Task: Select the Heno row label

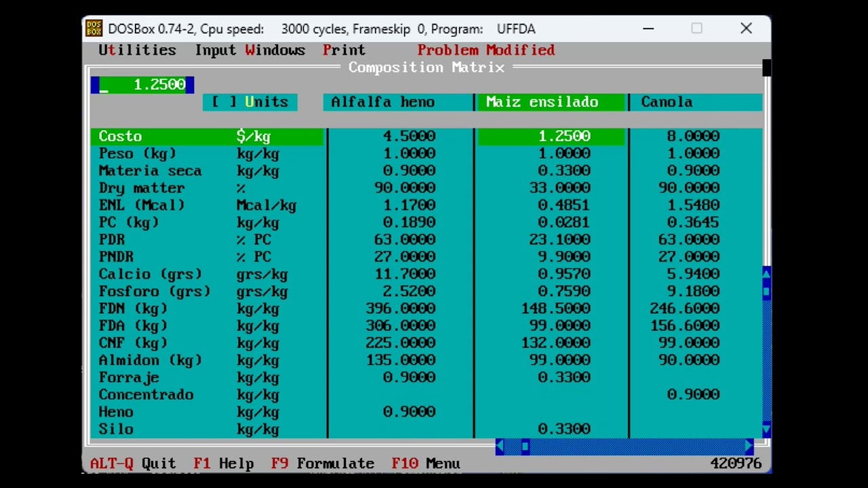Action: pos(116,412)
